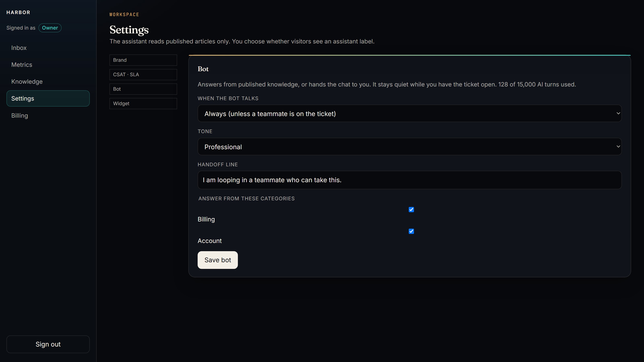
Task: Open the Tone dropdown showing Professional
Action: pos(410,147)
